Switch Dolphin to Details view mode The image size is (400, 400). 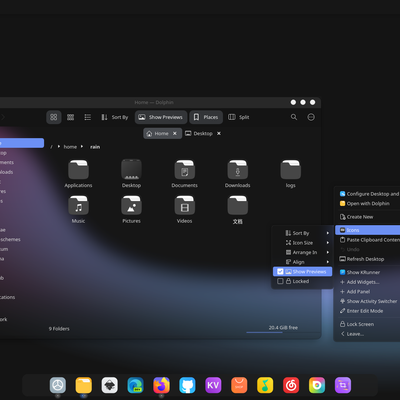[88, 117]
